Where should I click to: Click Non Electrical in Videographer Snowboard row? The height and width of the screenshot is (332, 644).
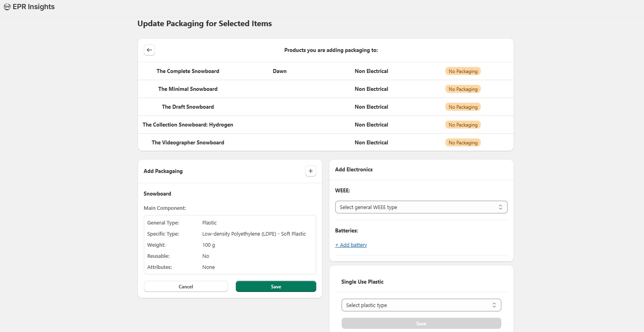pyautogui.click(x=371, y=142)
